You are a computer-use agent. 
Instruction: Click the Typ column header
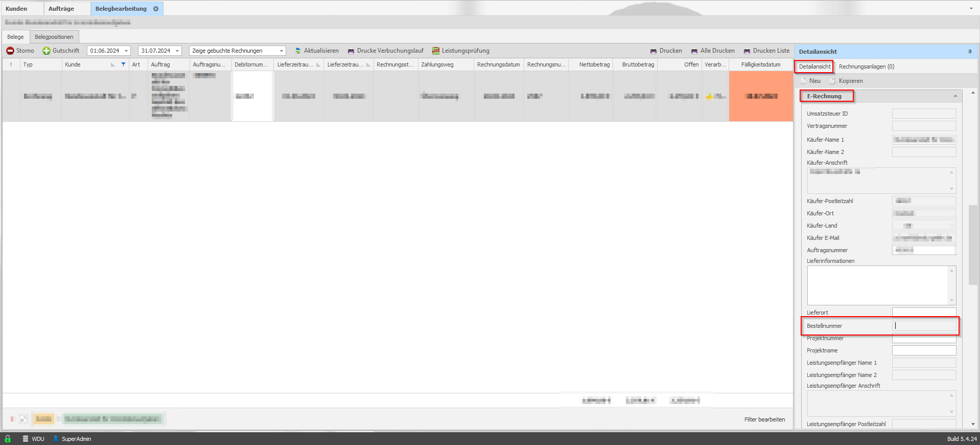point(41,64)
